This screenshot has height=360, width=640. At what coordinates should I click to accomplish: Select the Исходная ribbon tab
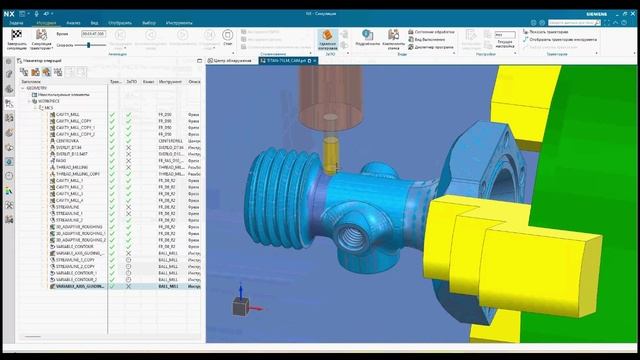46,23
